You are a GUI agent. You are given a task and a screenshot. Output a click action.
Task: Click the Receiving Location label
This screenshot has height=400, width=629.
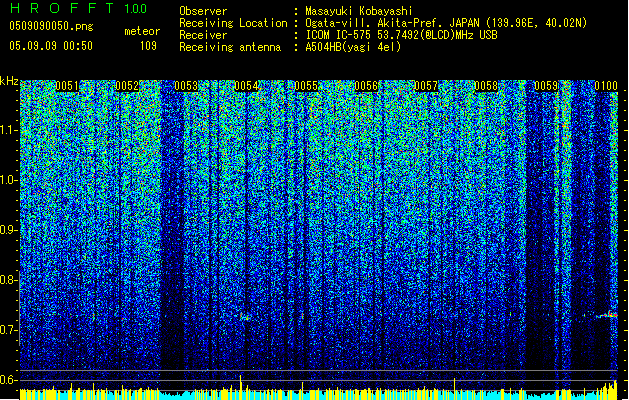tap(233, 23)
